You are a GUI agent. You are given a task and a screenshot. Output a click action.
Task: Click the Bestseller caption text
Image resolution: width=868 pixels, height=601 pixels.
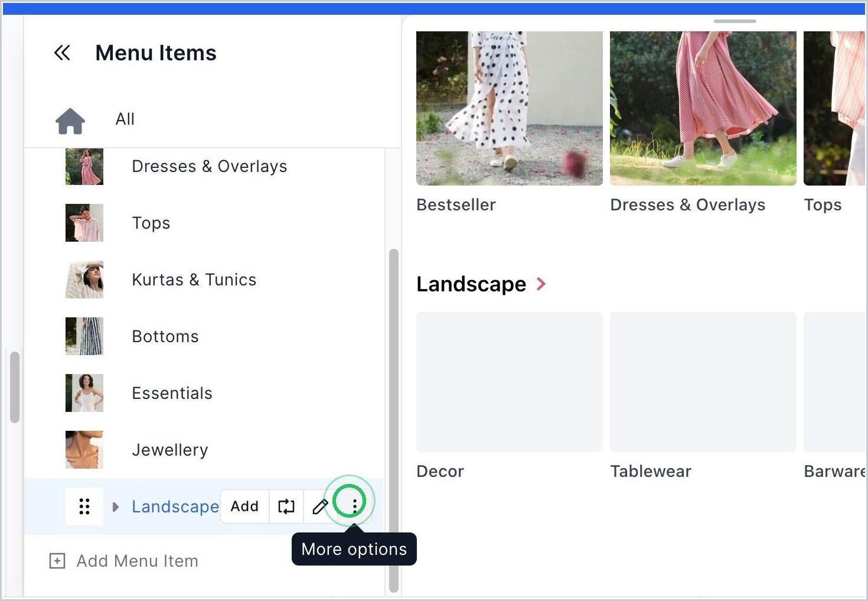click(x=456, y=205)
